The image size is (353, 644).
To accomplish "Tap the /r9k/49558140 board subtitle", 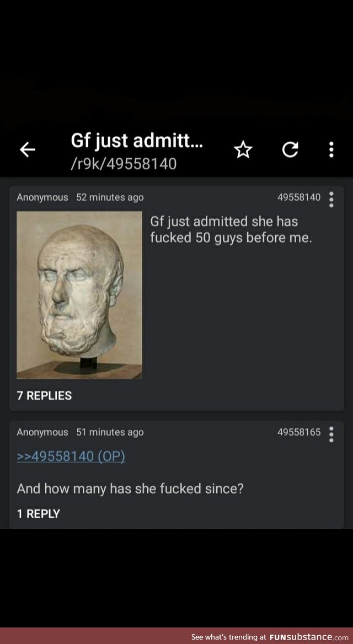I will point(124,164).
